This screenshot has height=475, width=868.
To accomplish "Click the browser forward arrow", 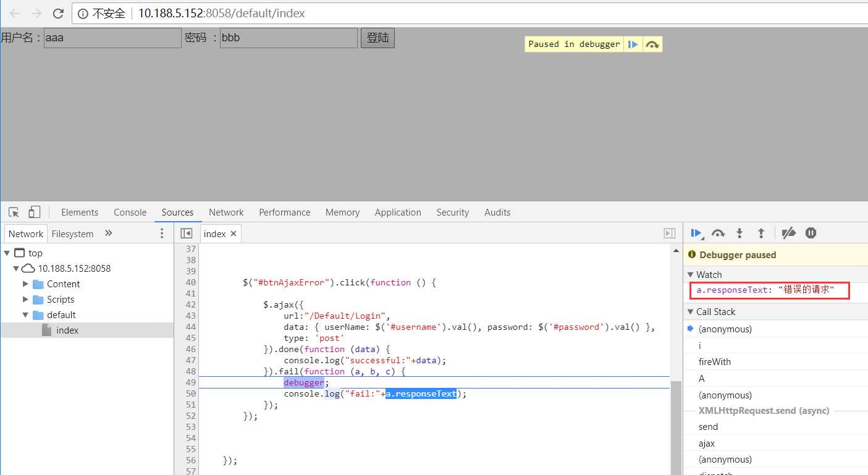I will tap(36, 13).
